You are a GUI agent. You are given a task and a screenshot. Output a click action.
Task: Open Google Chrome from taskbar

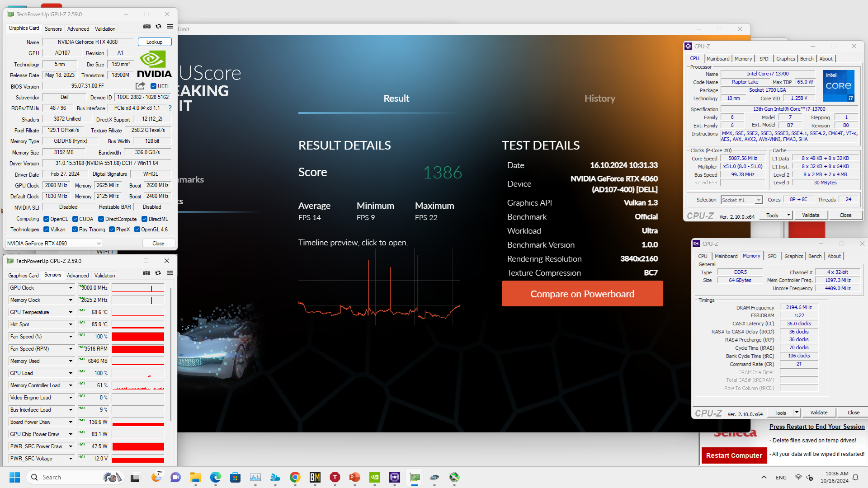tap(295, 477)
